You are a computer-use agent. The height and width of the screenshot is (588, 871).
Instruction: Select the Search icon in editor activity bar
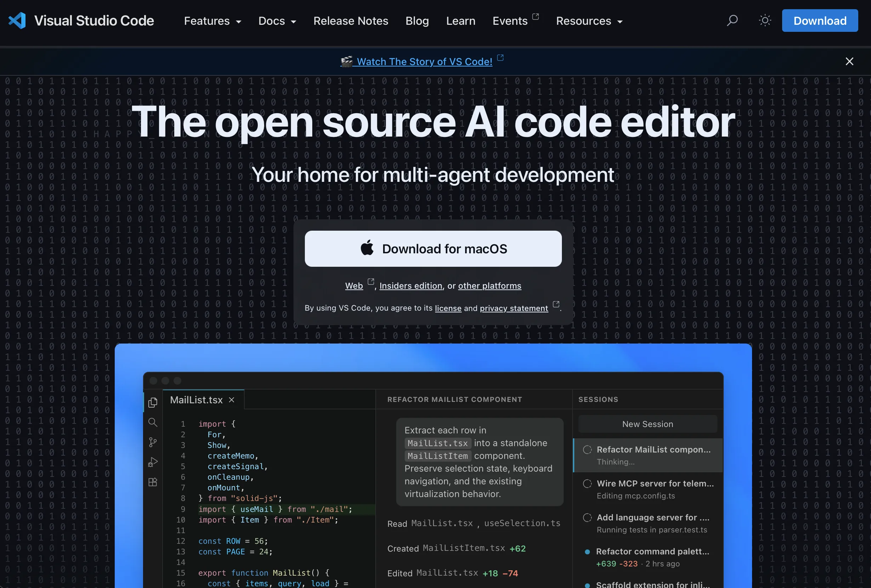tap(153, 422)
